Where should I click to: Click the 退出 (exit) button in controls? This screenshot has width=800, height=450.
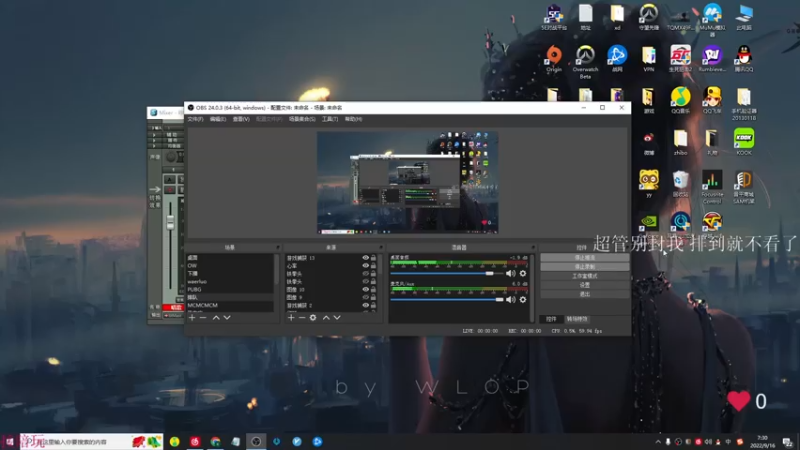[x=585, y=294]
